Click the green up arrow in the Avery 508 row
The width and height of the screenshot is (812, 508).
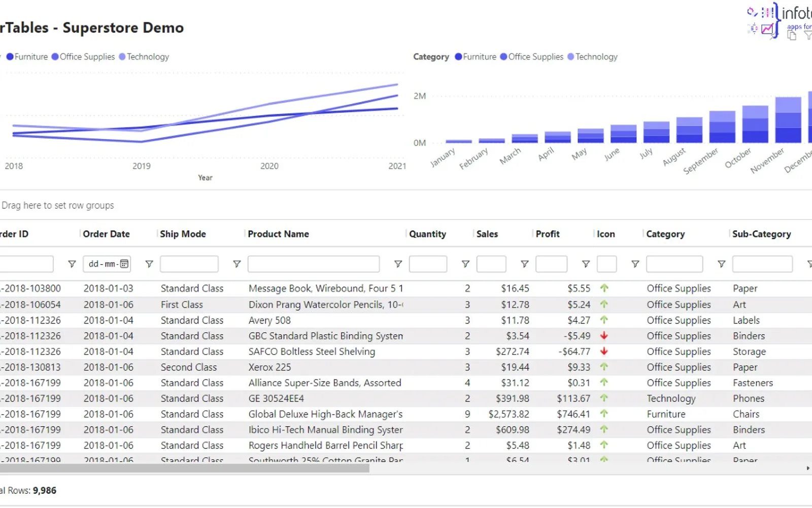[x=604, y=320]
